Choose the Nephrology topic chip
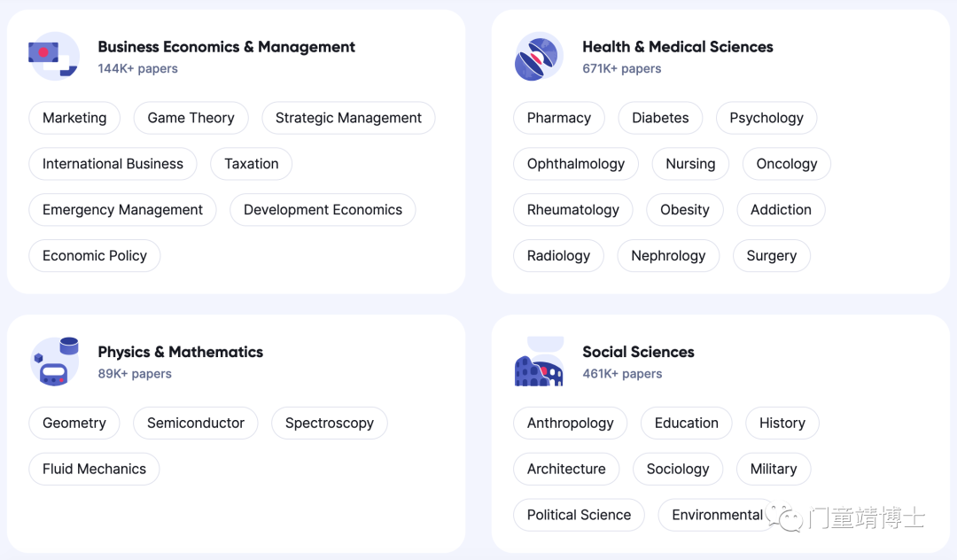Viewport: 957px width, 560px height. [668, 255]
